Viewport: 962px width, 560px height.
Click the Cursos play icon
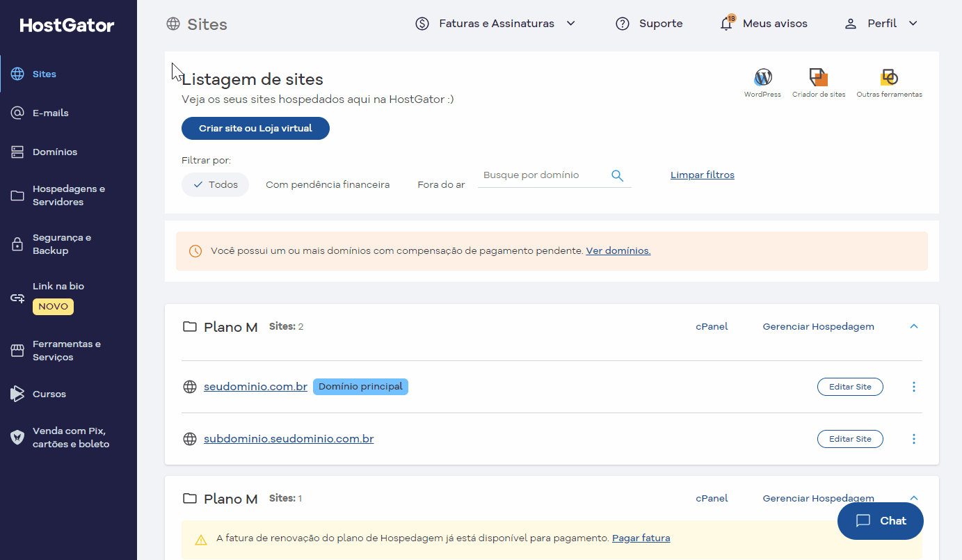[x=17, y=394]
